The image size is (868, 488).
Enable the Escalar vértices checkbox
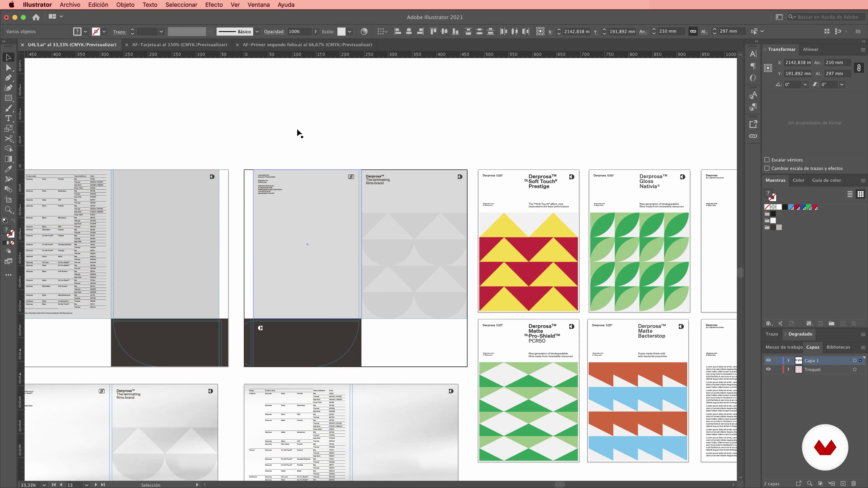tap(767, 160)
